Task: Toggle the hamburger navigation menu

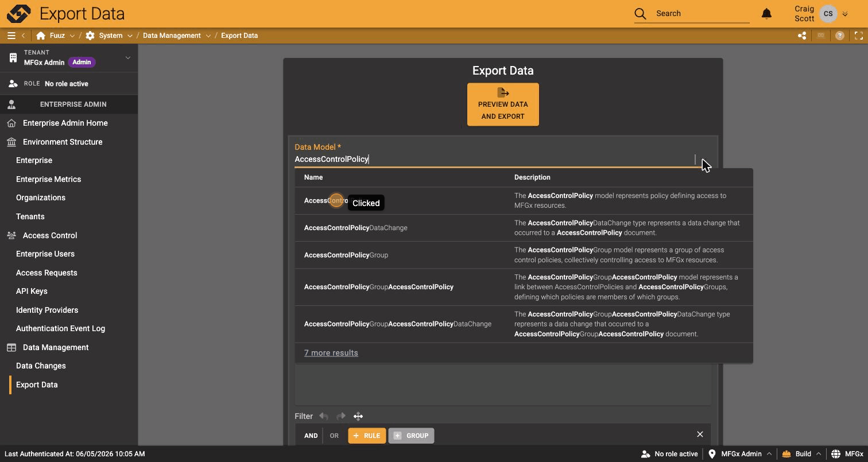Action: [11, 36]
